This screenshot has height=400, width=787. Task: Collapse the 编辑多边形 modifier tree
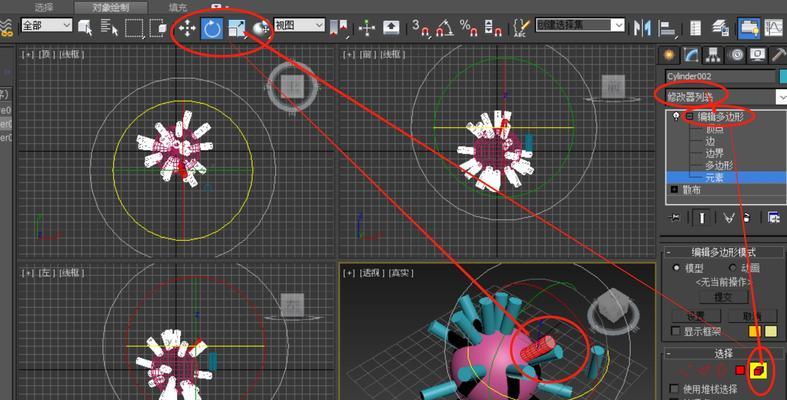(689, 116)
